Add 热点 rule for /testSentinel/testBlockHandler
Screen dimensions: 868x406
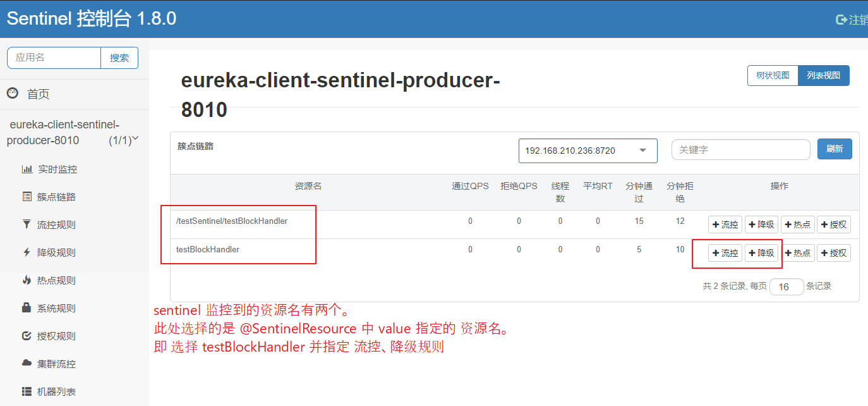pyautogui.click(x=798, y=225)
